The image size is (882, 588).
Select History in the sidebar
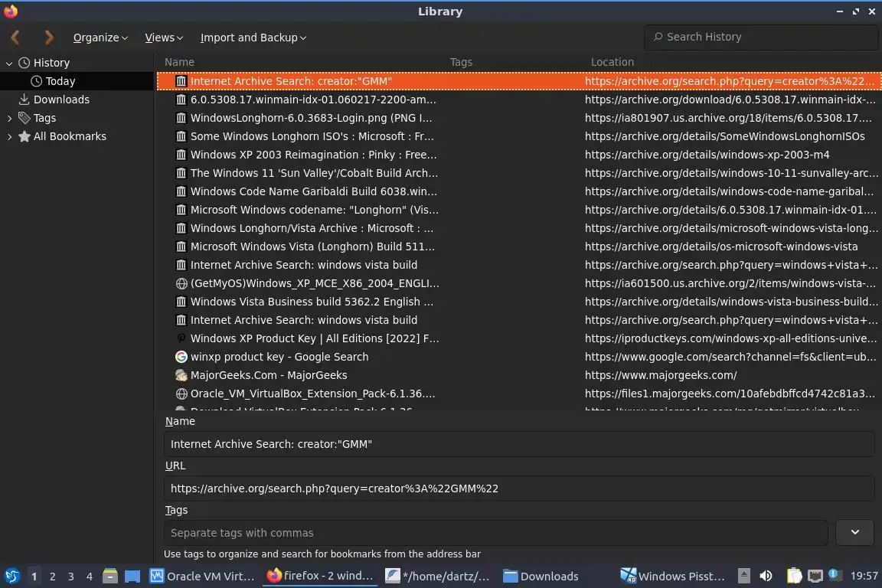[51, 63]
